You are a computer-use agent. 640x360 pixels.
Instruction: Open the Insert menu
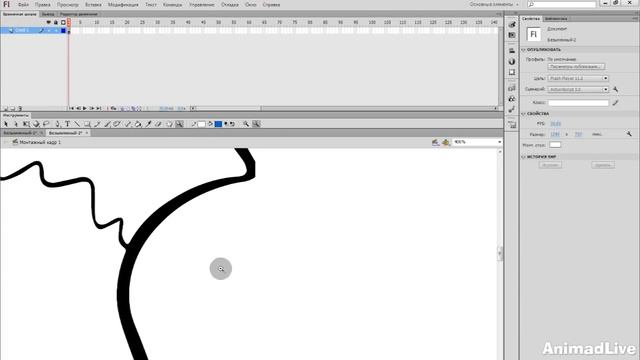[x=93, y=5]
